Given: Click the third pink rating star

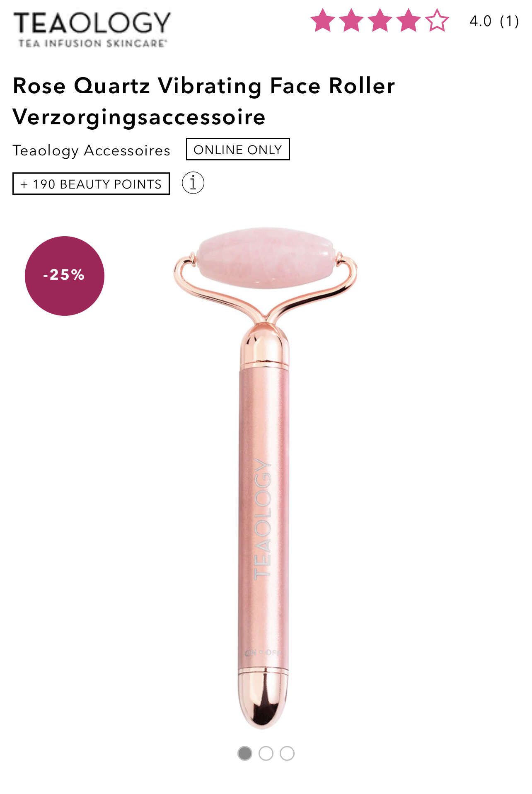Looking at the screenshot, I should (x=380, y=20).
